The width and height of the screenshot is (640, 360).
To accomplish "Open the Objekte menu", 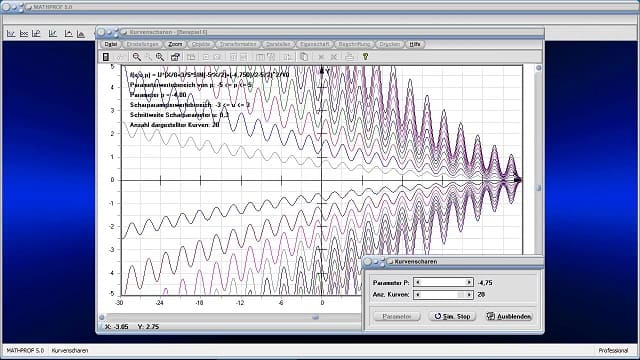I will click(x=201, y=44).
